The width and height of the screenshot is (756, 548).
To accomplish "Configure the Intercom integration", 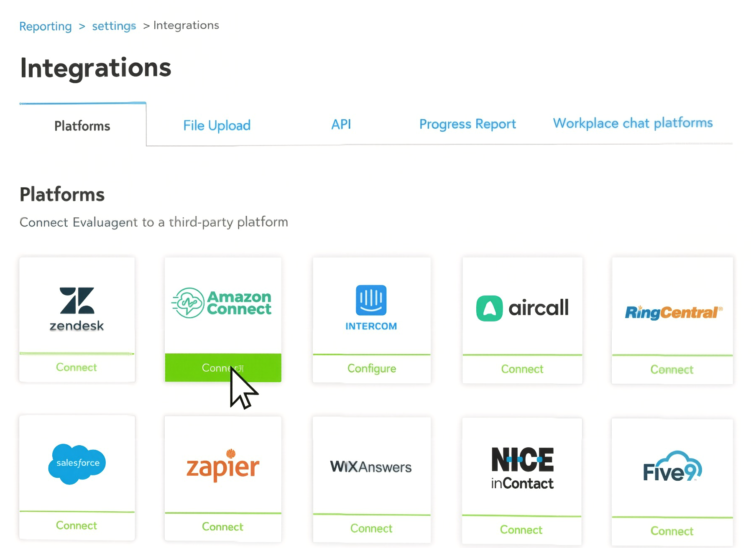I will 372,369.
